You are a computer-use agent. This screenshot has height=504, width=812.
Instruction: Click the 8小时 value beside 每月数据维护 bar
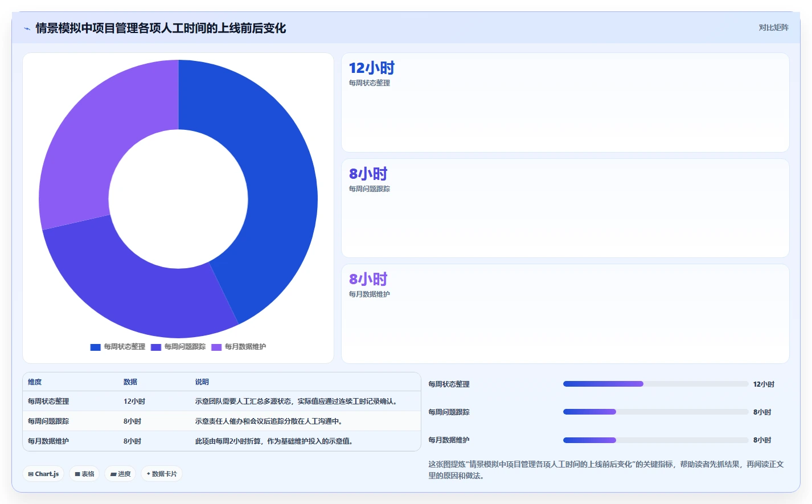point(762,440)
